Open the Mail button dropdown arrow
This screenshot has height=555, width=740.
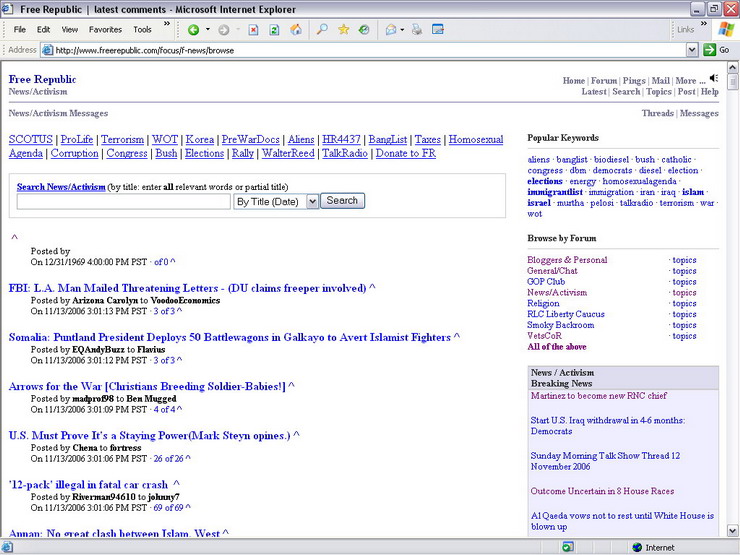(402, 30)
